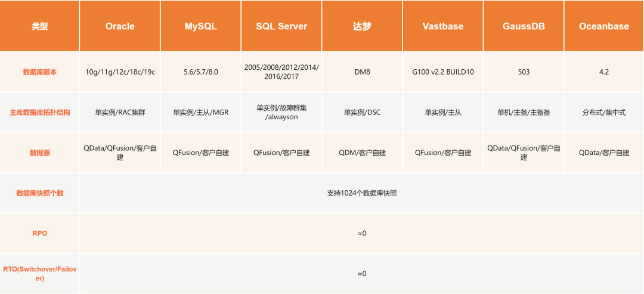Click the 数据库版本 row label
Screen dimensions: 644x294
(39, 72)
